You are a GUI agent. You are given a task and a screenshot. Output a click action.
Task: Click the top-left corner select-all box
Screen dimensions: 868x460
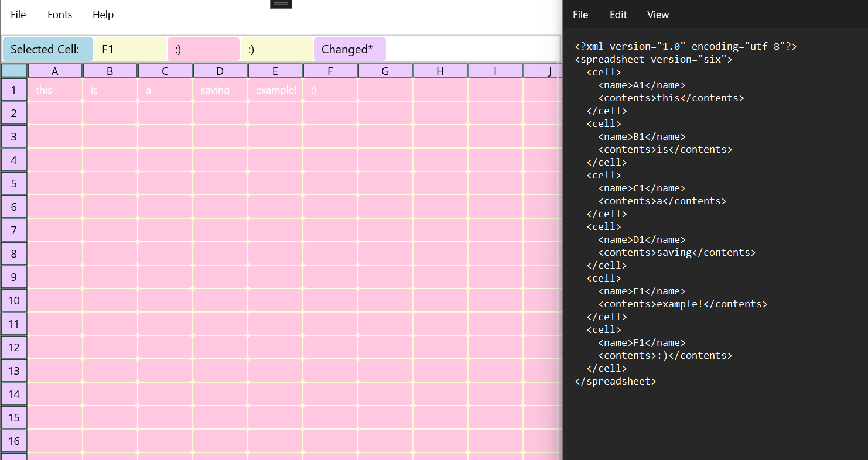(x=14, y=71)
